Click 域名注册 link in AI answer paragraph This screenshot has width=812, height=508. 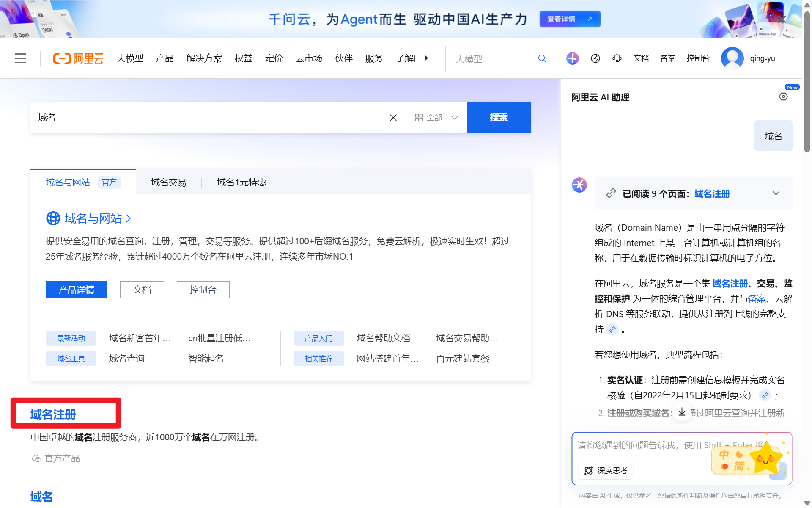pos(730,284)
